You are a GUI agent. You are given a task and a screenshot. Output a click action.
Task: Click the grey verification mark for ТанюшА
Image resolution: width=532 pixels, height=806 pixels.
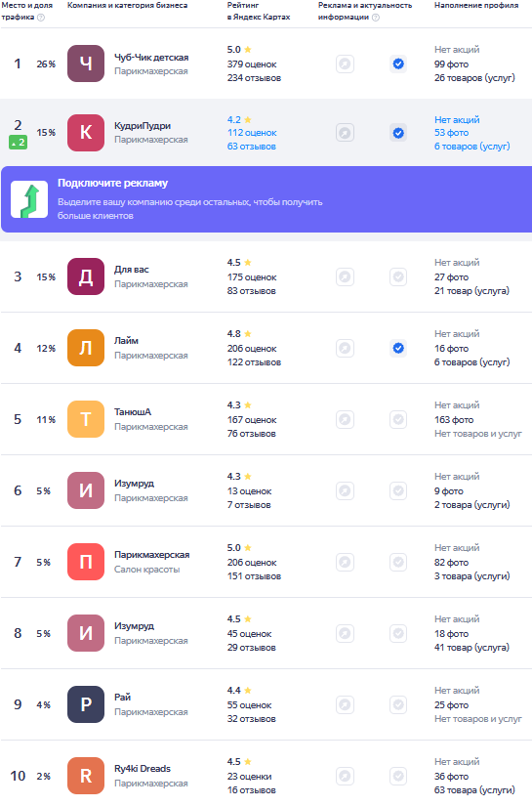(x=398, y=419)
